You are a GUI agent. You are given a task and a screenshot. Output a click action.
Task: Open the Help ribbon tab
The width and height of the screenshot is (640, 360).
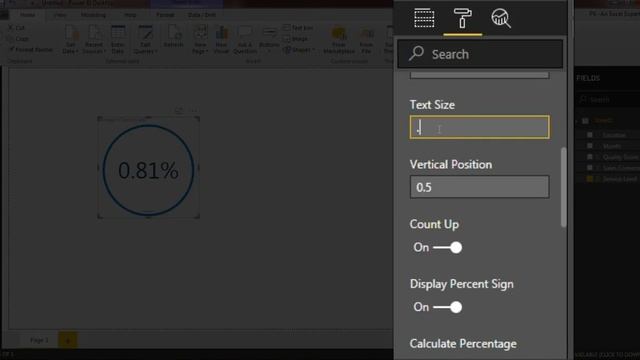(130, 15)
